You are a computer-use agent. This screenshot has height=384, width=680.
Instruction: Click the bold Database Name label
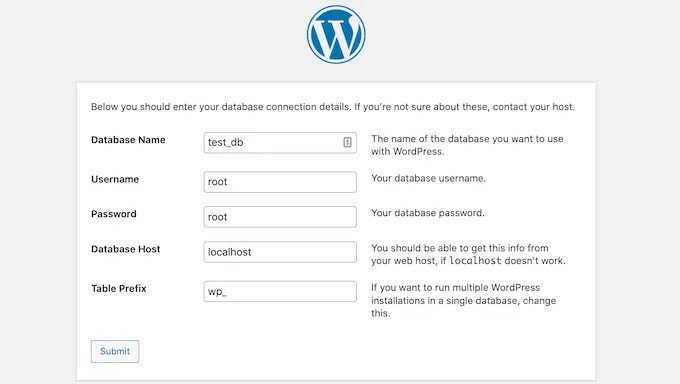pyautogui.click(x=128, y=140)
